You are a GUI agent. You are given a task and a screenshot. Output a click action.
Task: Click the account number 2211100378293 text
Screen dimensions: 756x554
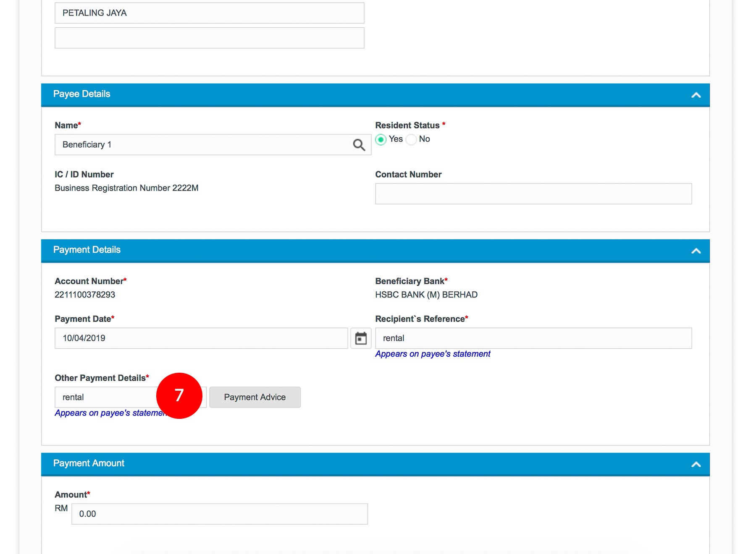click(85, 295)
